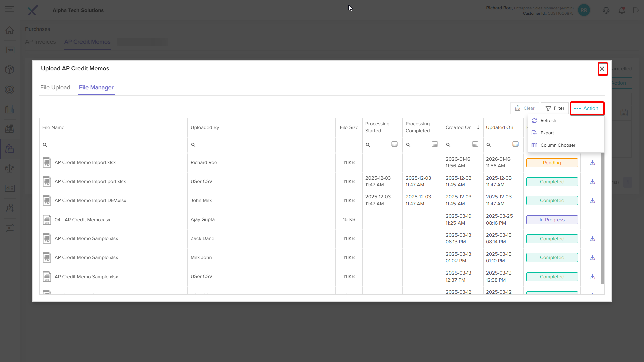Click the Filter button
644x362 pixels.
555,108
